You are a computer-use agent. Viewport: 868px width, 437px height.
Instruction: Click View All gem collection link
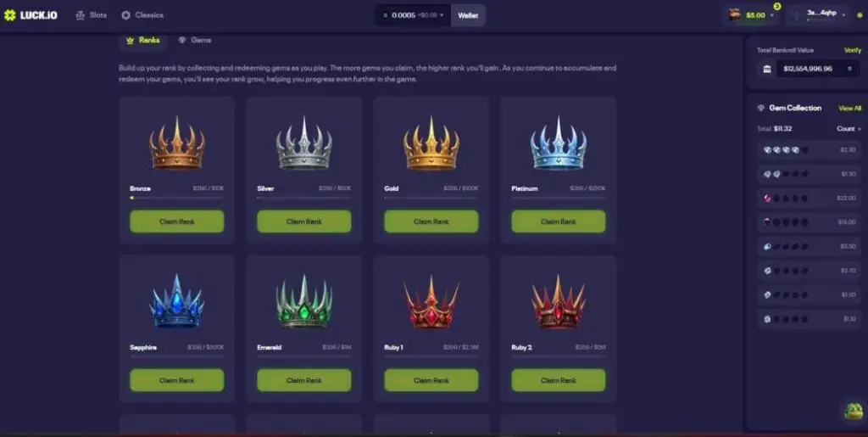849,108
